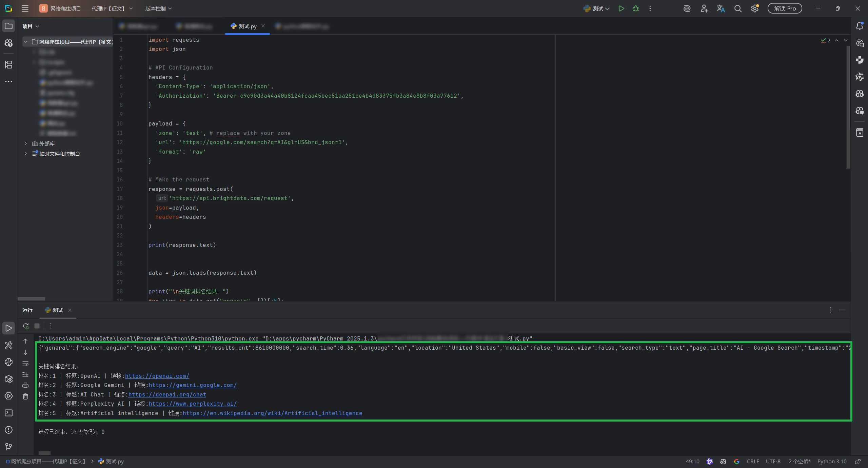The height and width of the screenshot is (468, 868).
Task: Open the Python Packages tool window
Action: 8,379
